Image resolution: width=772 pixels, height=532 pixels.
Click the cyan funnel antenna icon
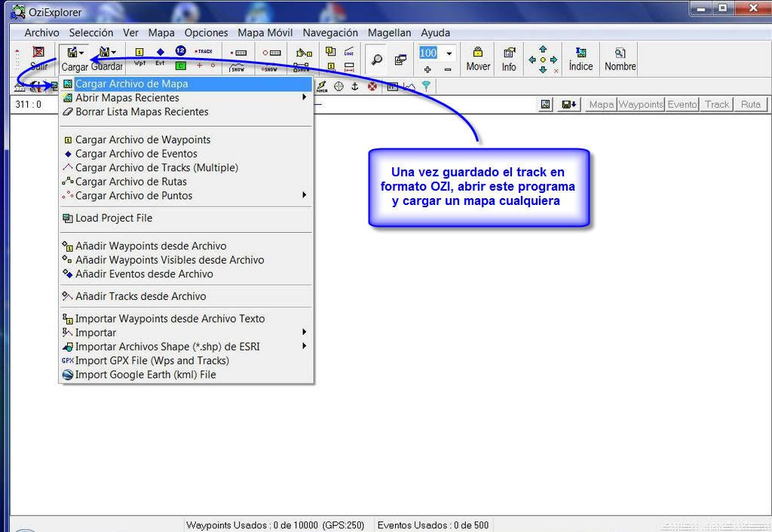point(426,87)
